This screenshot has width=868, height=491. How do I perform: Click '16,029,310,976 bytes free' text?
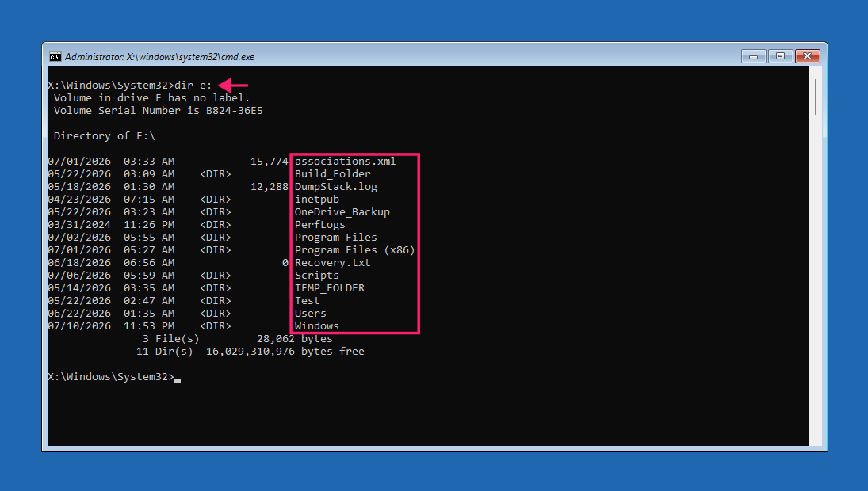click(285, 352)
